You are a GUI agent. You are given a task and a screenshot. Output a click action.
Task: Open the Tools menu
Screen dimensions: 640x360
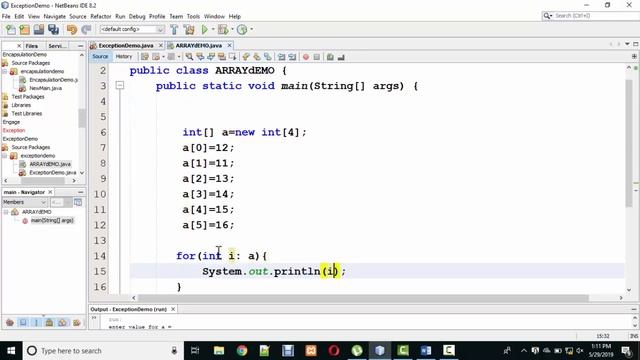pyautogui.click(x=193, y=16)
